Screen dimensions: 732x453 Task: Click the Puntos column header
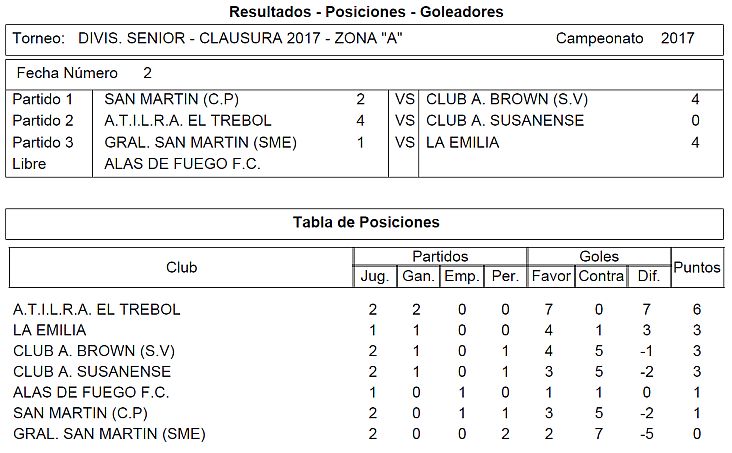(697, 267)
